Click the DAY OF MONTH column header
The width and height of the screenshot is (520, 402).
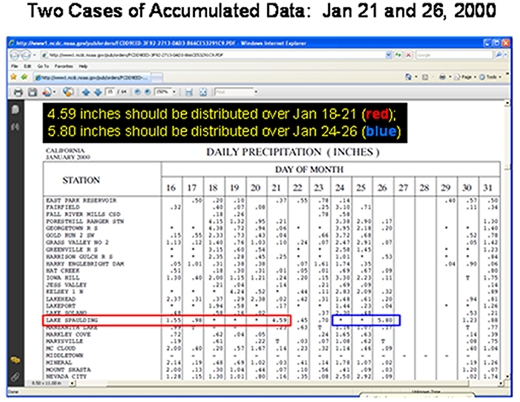pos(309,170)
